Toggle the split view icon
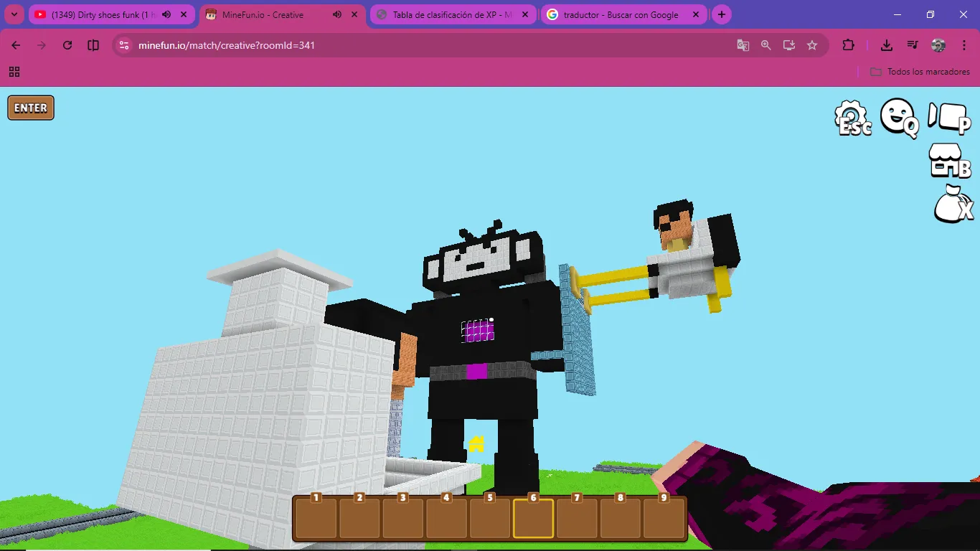 (93, 45)
